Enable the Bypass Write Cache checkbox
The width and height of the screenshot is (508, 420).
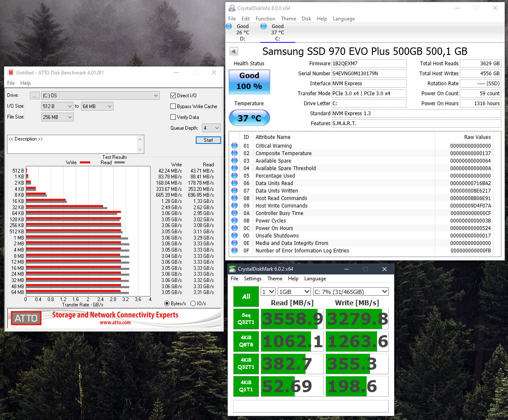[173, 106]
